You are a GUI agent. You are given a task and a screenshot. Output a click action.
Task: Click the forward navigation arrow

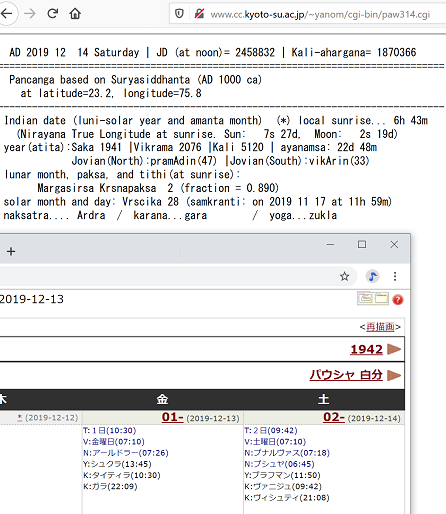pos(30,14)
